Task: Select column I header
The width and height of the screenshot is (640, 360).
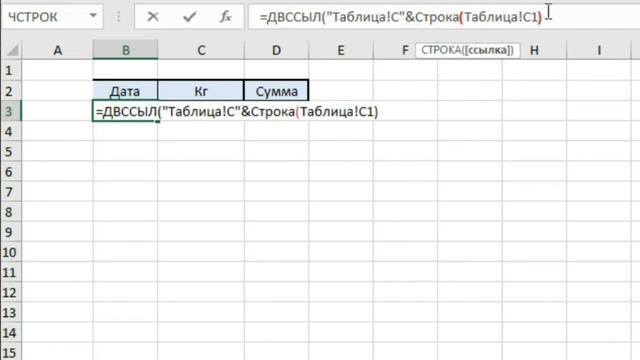Action: [x=599, y=50]
